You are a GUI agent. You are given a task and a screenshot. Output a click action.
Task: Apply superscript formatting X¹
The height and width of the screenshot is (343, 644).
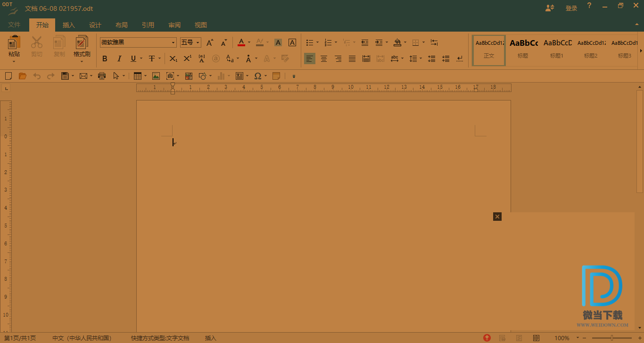tap(188, 59)
